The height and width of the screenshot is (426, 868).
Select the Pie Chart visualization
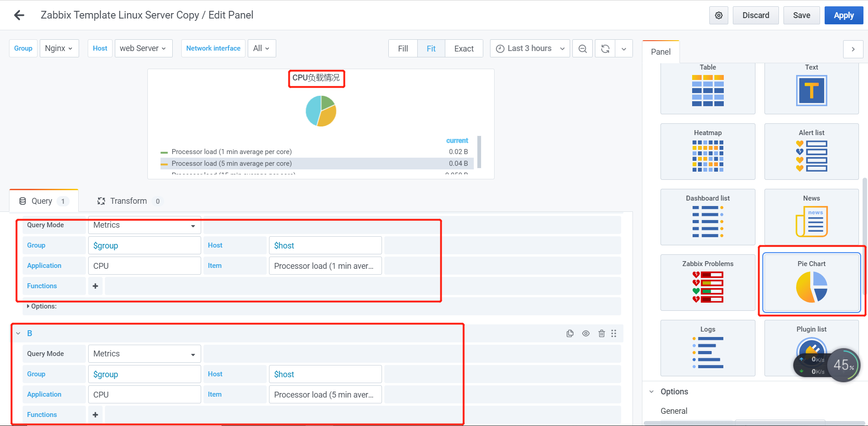pyautogui.click(x=811, y=282)
